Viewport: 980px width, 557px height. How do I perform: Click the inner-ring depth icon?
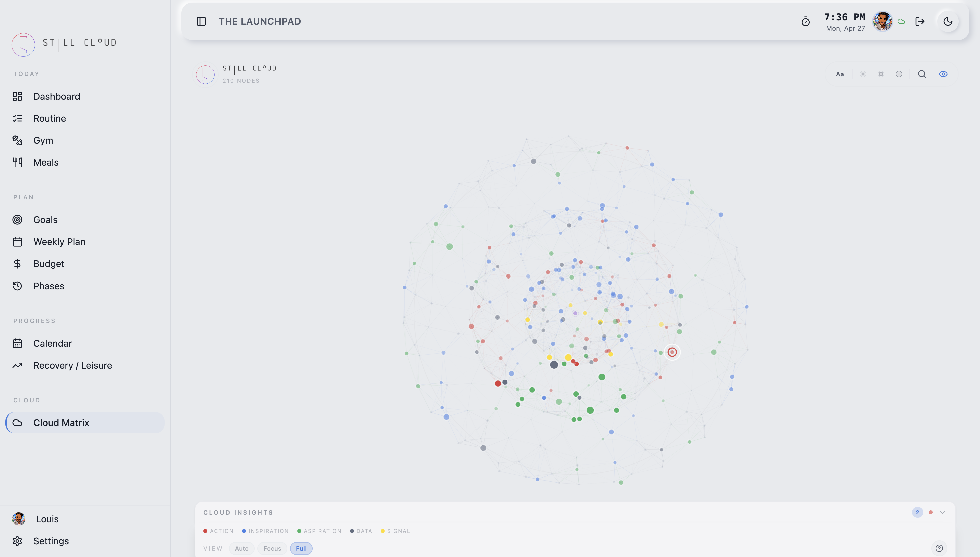[863, 74]
